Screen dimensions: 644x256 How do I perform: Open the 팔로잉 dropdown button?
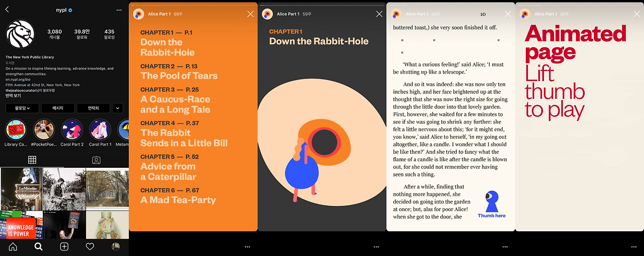click(22, 108)
